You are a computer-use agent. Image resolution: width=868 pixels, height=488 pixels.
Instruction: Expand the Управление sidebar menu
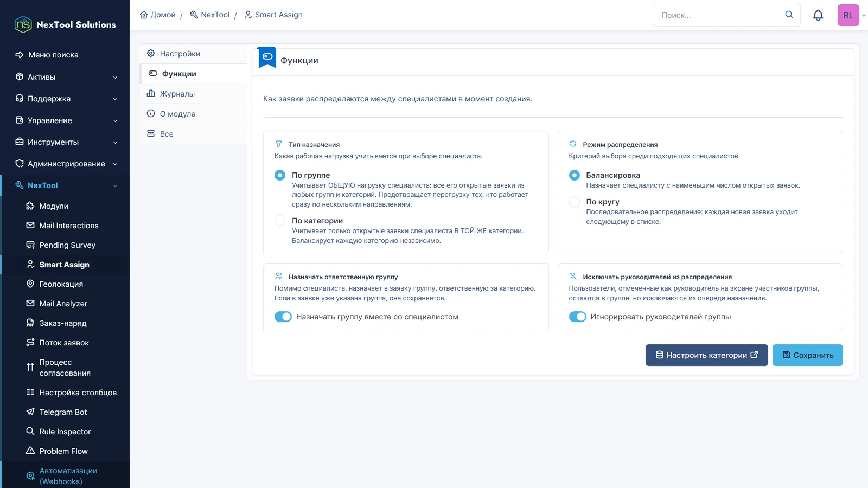65,120
